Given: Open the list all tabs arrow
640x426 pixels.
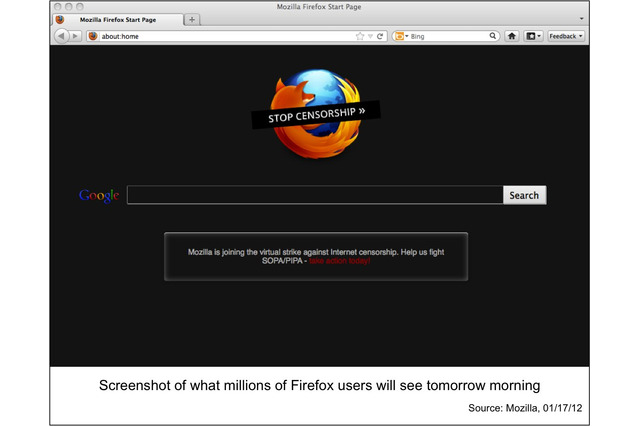Looking at the screenshot, I should pyautogui.click(x=581, y=19).
